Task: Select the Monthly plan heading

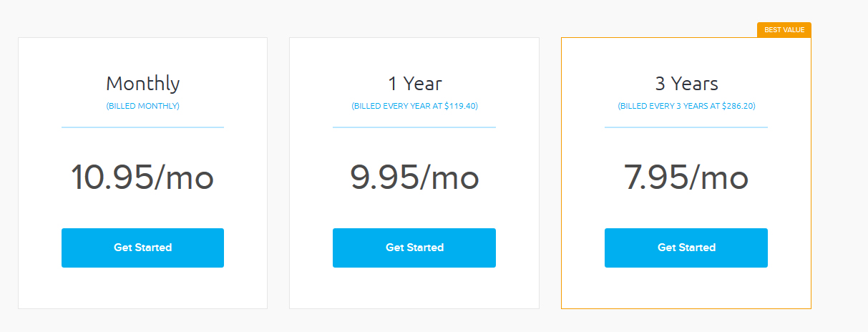Action: tap(142, 84)
